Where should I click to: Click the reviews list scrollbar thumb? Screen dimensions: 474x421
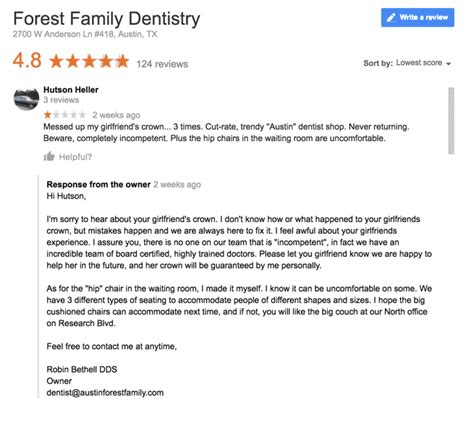tap(451, 120)
